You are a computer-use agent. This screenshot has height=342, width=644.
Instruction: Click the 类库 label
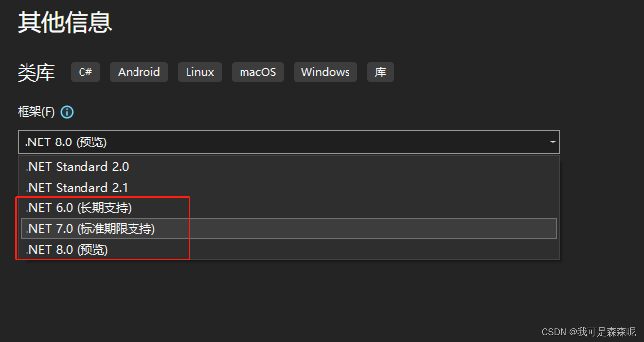[36, 72]
